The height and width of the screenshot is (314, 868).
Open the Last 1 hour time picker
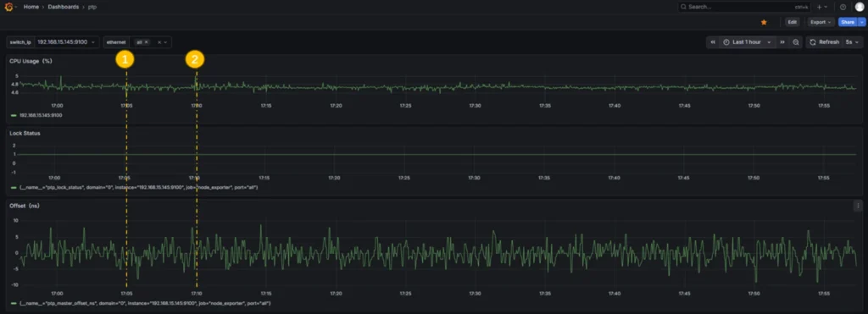(x=747, y=42)
